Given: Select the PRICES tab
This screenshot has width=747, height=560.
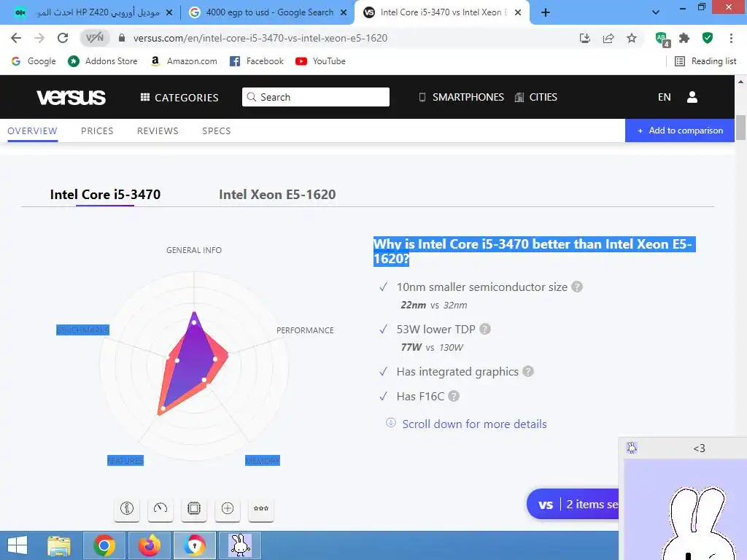Looking at the screenshot, I should pos(97,131).
